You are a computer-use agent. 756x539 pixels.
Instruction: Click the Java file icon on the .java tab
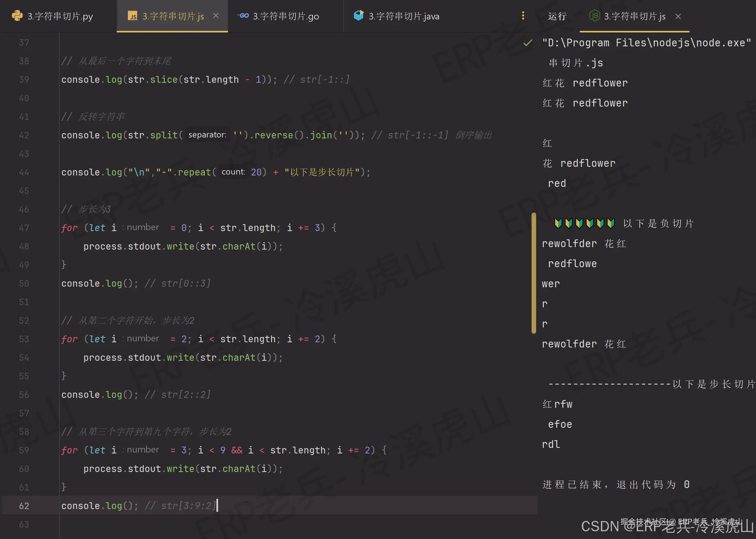pos(359,15)
